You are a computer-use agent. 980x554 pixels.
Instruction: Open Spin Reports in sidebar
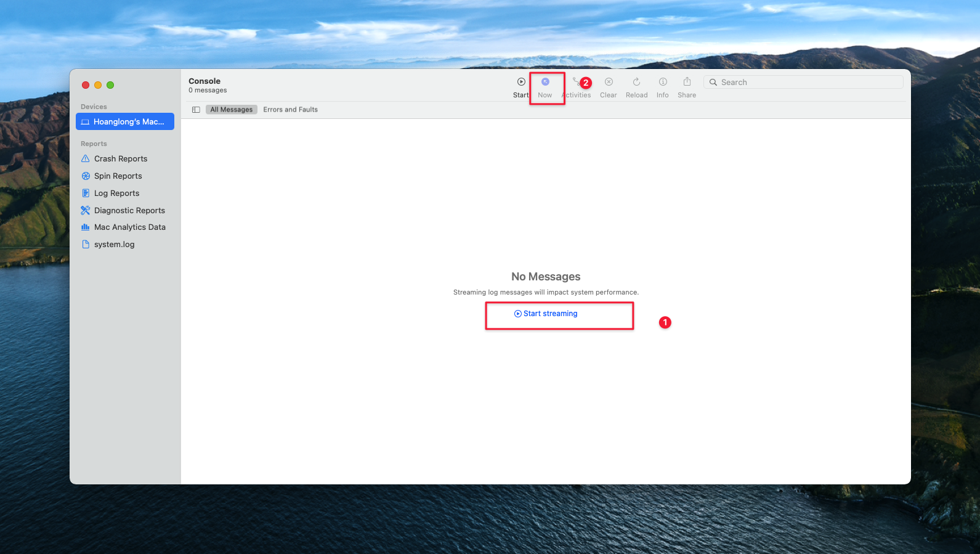pos(118,176)
